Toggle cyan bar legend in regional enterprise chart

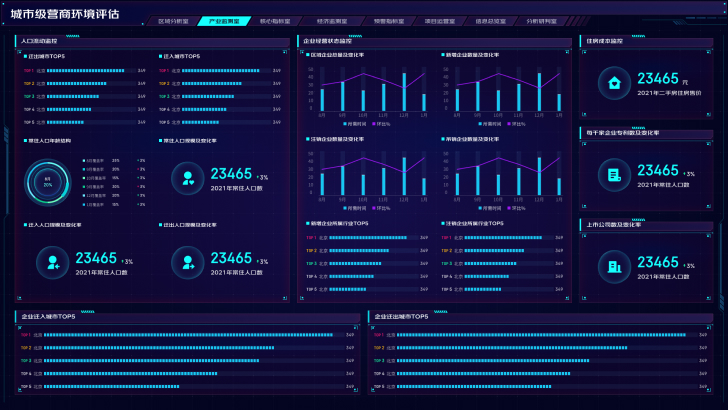pyautogui.click(x=355, y=124)
